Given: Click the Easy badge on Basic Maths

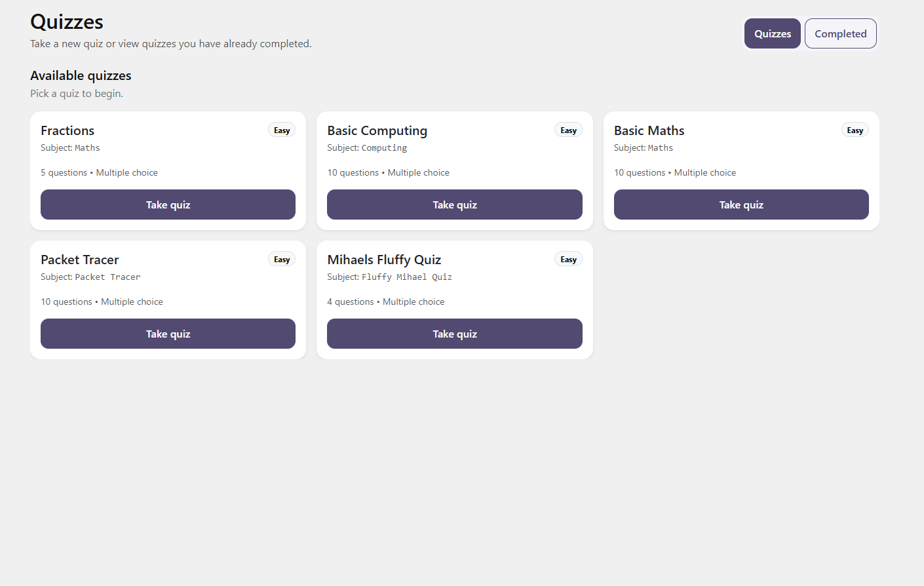Looking at the screenshot, I should click(855, 130).
